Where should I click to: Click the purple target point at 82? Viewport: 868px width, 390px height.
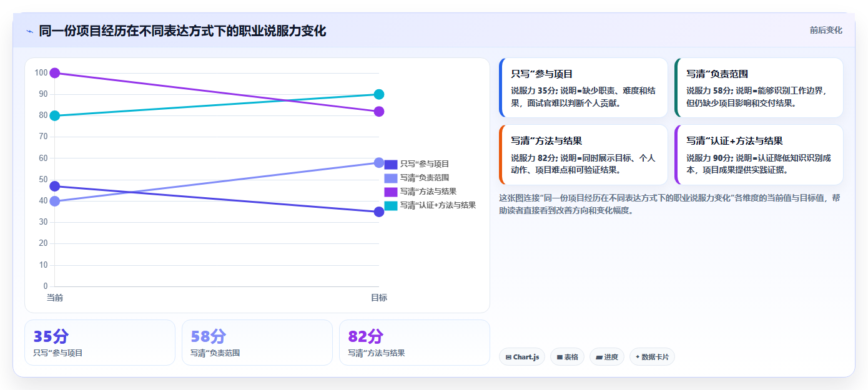click(378, 112)
